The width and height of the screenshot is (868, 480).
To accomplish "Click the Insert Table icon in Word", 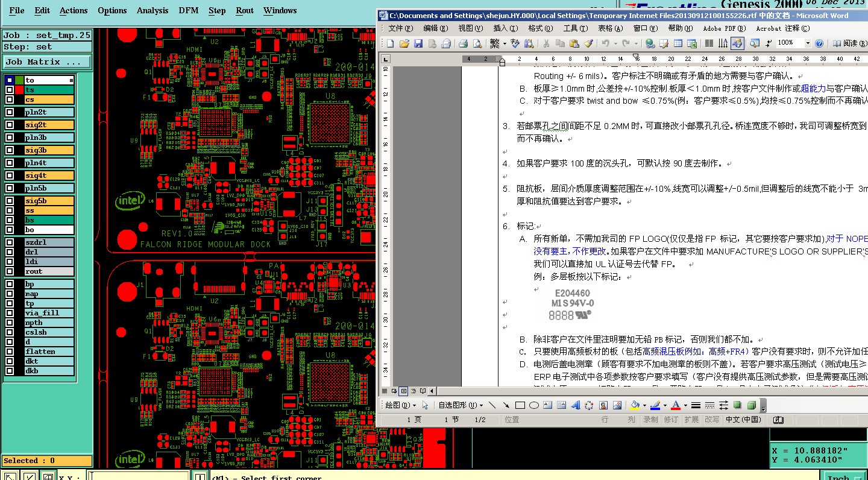I will [x=678, y=43].
